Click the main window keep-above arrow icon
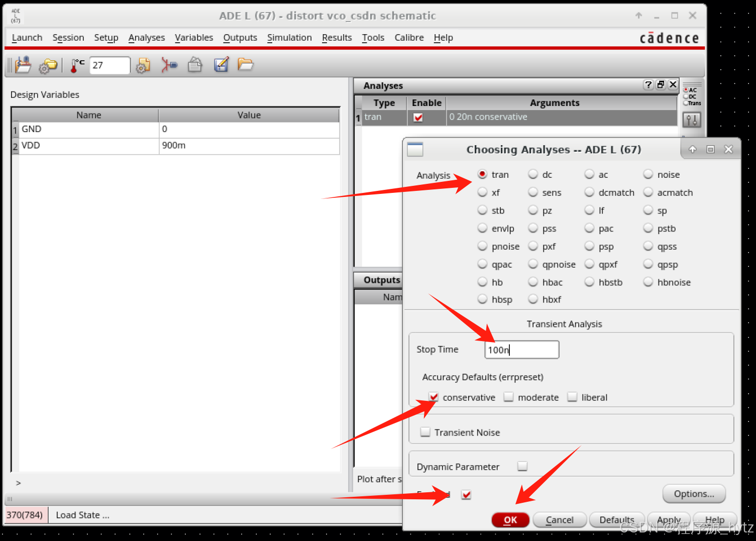The image size is (756, 541). pyautogui.click(x=638, y=16)
